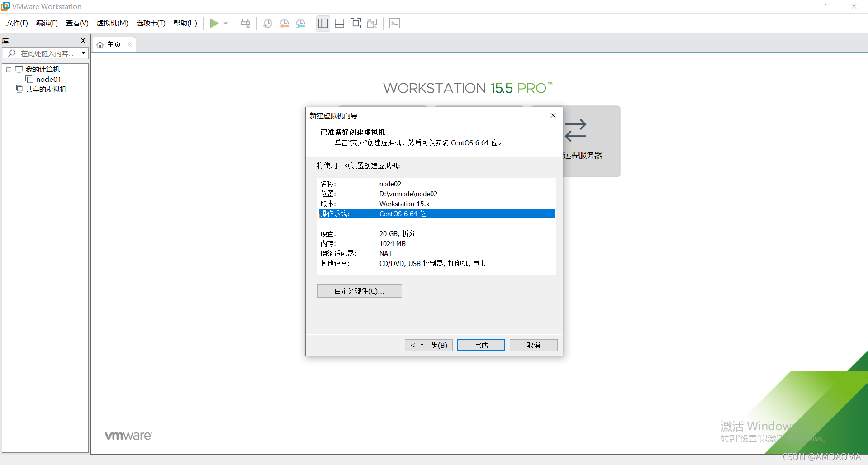Cancel the wizard with 取消
The image size is (868, 465).
pyautogui.click(x=534, y=345)
